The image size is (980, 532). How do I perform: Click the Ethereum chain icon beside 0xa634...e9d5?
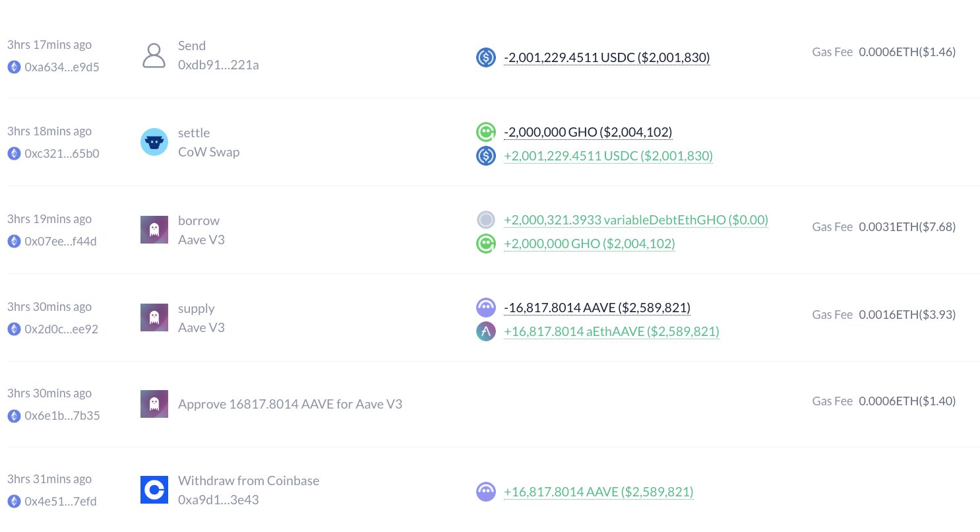(14, 68)
